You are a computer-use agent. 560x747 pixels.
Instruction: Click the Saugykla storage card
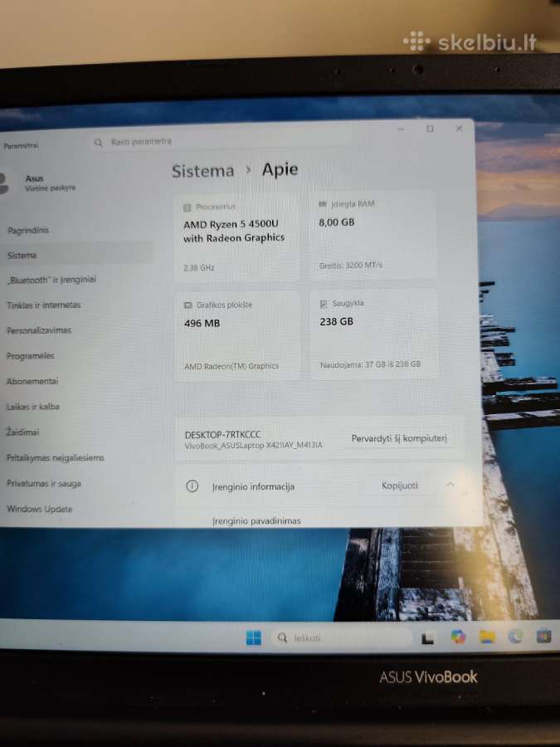click(374, 334)
